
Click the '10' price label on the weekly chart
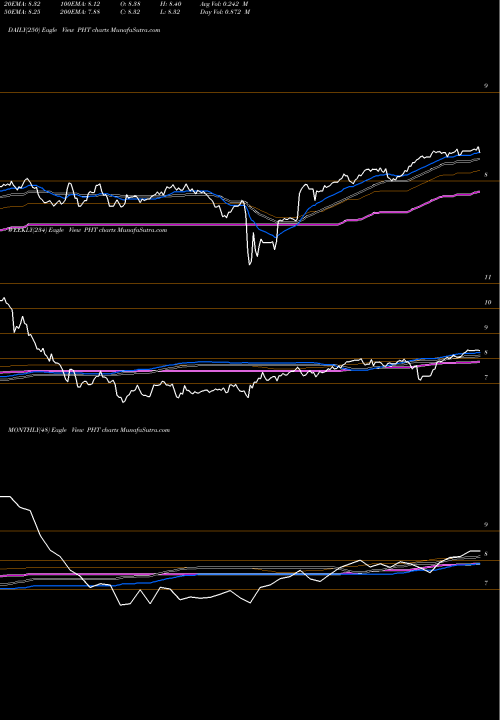coord(488,303)
